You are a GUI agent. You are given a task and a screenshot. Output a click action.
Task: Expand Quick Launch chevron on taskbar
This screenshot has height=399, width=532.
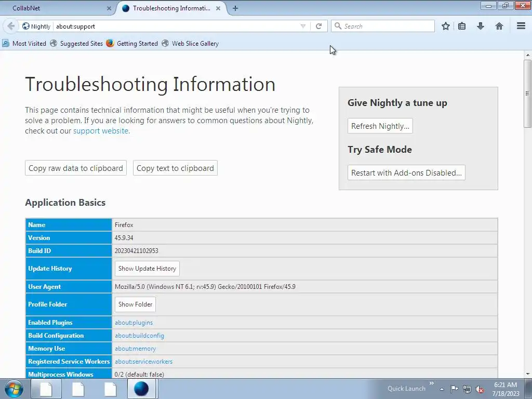click(431, 383)
